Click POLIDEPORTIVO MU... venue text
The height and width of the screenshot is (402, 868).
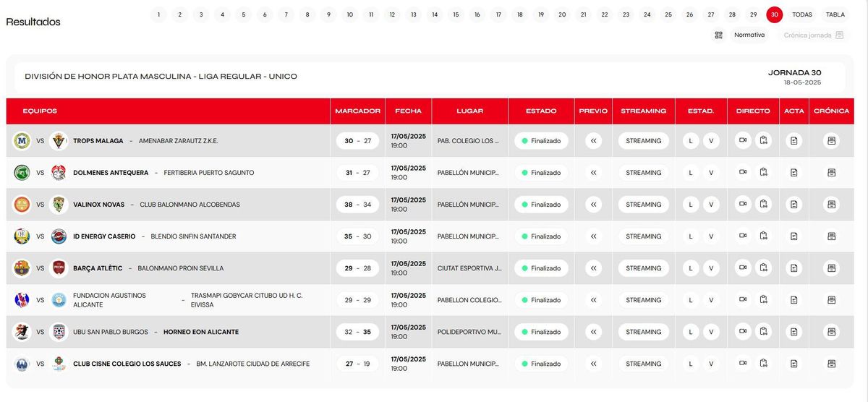click(469, 332)
